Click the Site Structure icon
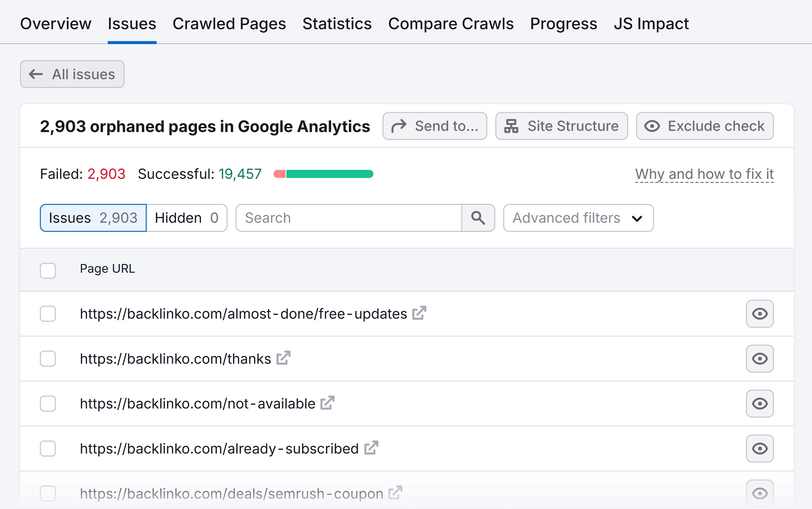Image resolution: width=812 pixels, height=509 pixels. (x=512, y=126)
